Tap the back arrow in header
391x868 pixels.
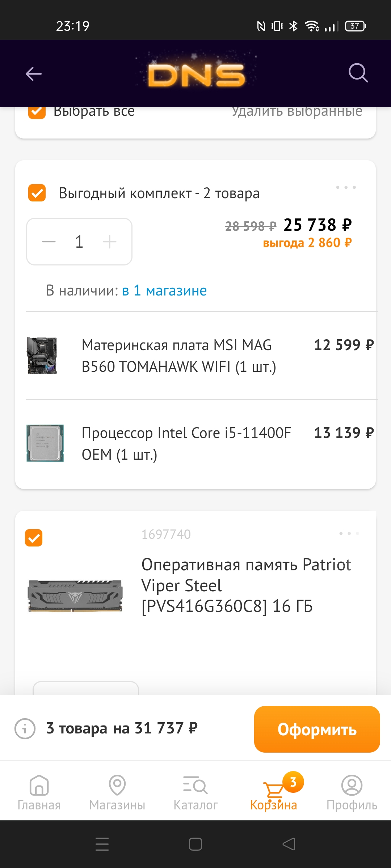point(34,74)
